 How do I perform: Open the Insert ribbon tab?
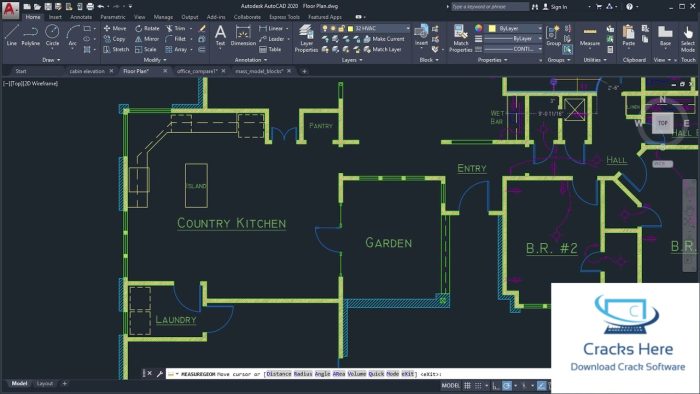tap(55, 17)
